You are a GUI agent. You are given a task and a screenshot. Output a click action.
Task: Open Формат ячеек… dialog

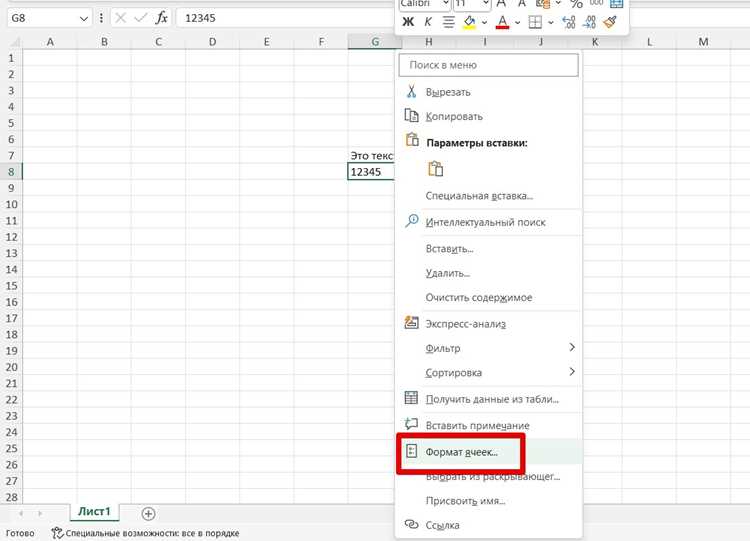point(488,452)
